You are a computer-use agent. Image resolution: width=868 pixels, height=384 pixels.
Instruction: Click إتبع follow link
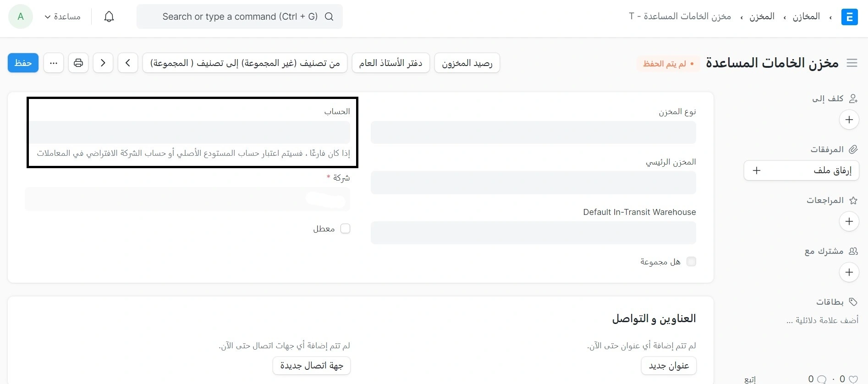[x=750, y=379]
